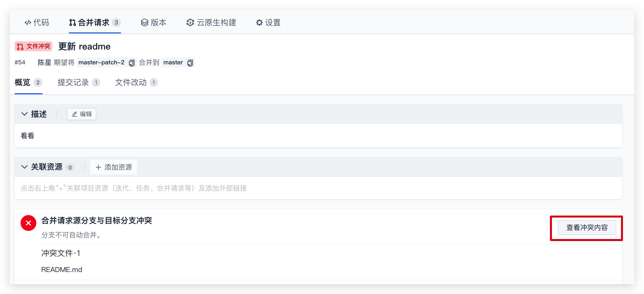Collapse the 关联资源 section chevron

[24, 167]
